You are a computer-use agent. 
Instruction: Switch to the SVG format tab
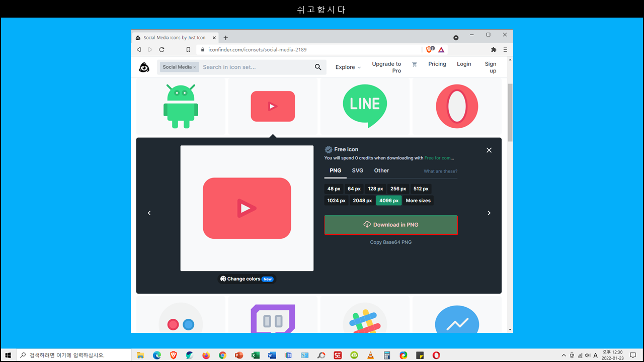(x=358, y=170)
